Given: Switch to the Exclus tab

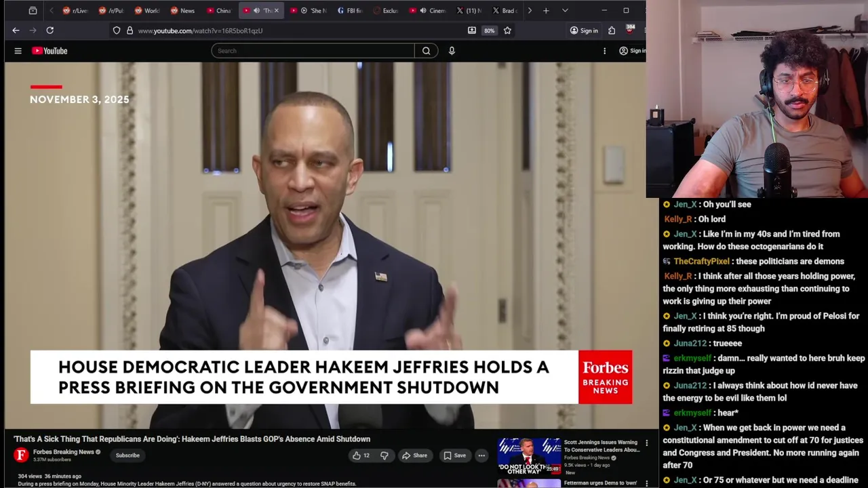Looking at the screenshot, I should click(387, 11).
